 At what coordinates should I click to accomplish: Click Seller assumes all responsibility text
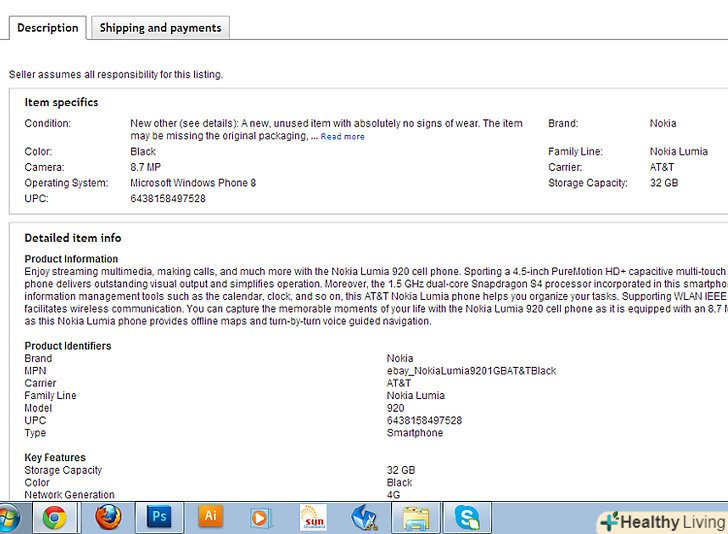[116, 74]
